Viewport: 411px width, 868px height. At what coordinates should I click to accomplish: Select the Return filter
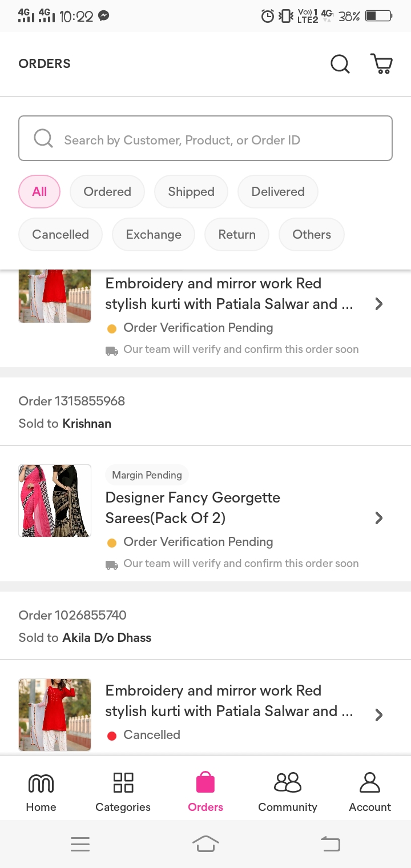click(237, 235)
